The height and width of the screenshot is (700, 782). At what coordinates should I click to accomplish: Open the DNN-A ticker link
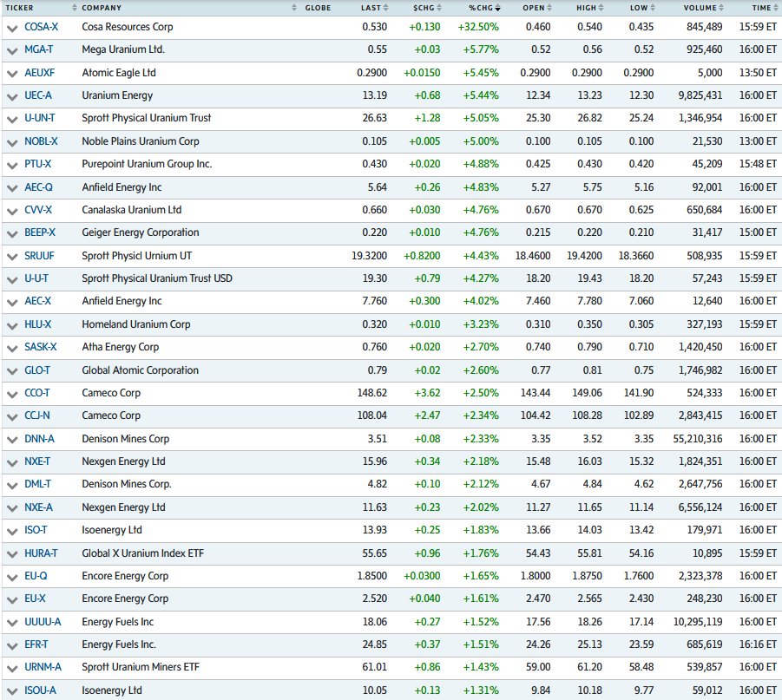pos(39,439)
